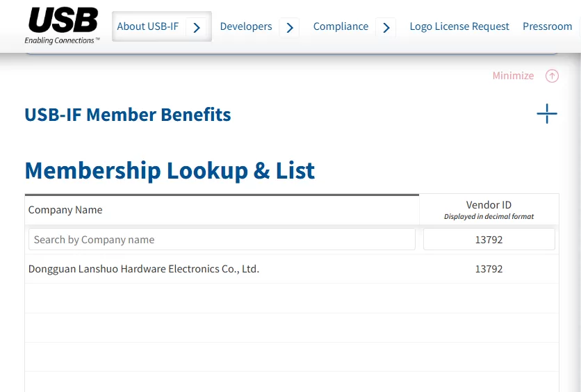This screenshot has height=392, width=581.
Task: Click the Vendor ID filter field containing 13792
Action: (489, 240)
